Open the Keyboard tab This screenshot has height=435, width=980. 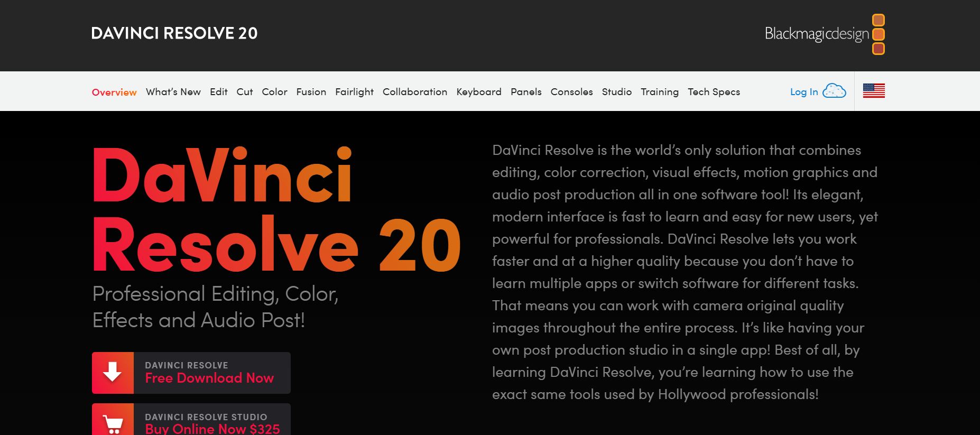479,92
